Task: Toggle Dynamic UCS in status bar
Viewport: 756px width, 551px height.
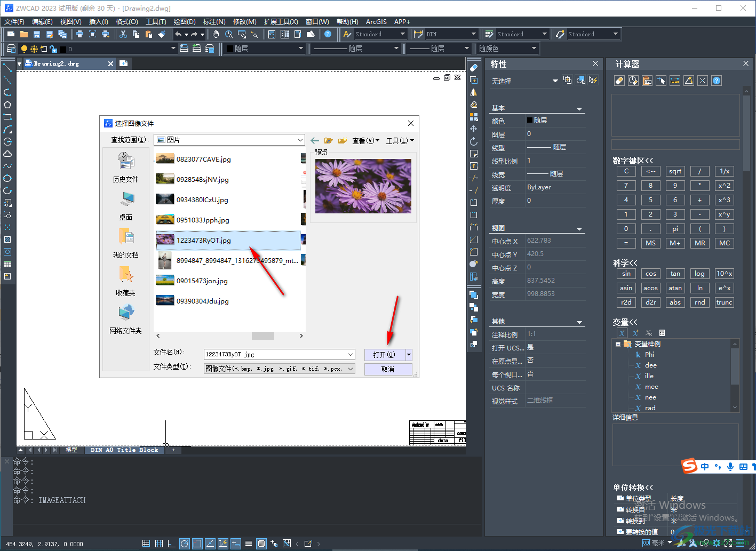Action: coord(222,544)
